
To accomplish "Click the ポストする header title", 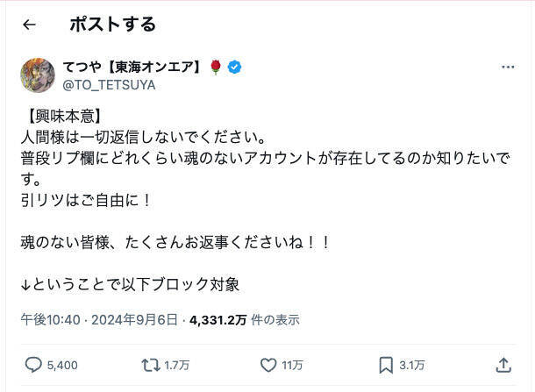I will coord(111,25).
